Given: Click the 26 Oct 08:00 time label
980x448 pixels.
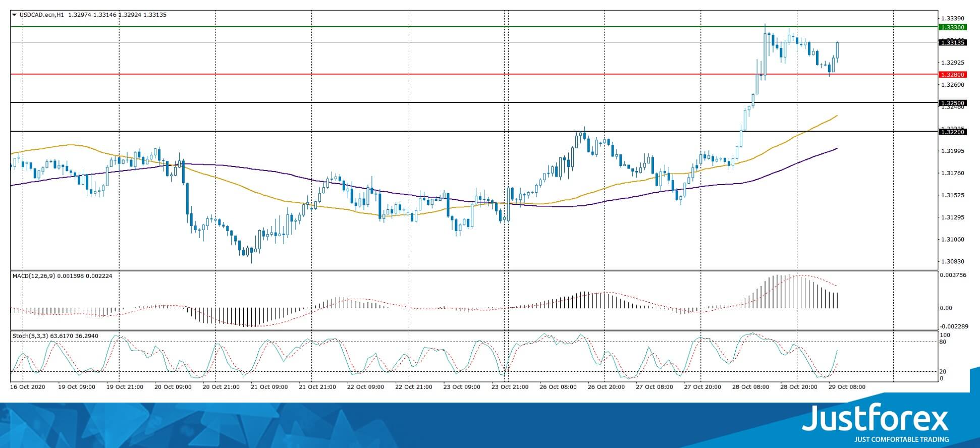Looking at the screenshot, I should pos(558,387).
